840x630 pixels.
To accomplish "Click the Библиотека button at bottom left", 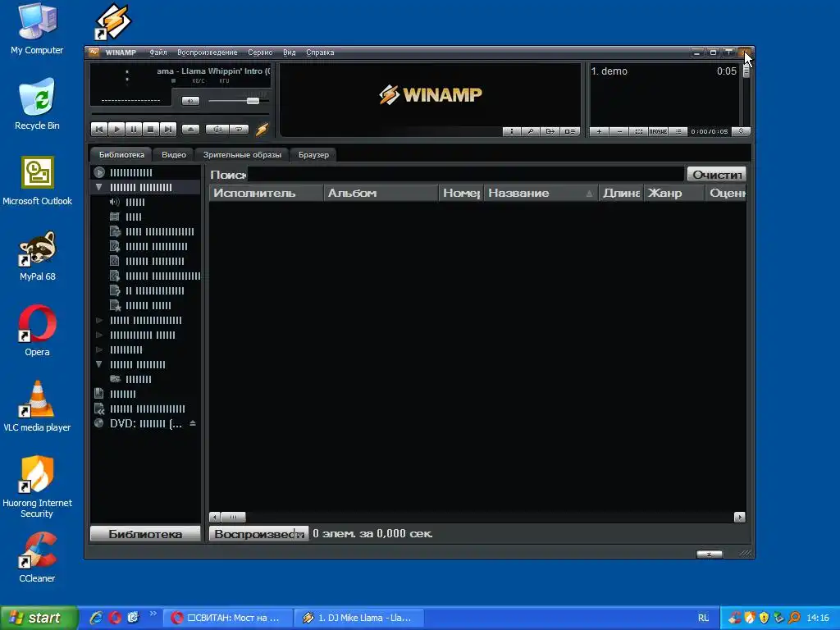I will click(x=145, y=534).
